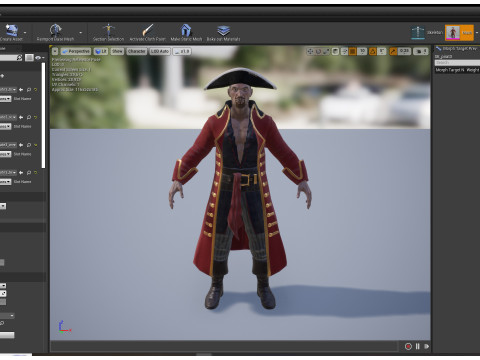Select the Morph Target Preview tab

click(x=457, y=49)
